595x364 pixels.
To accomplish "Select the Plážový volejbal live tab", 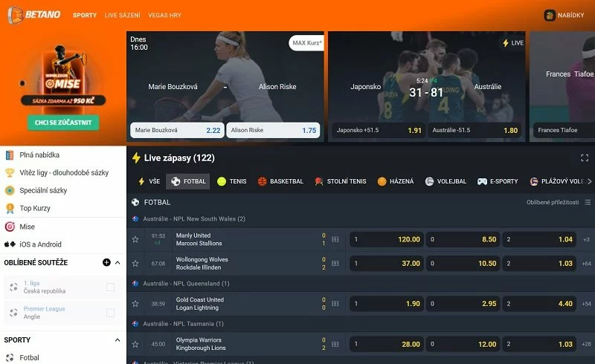I will 557,181.
